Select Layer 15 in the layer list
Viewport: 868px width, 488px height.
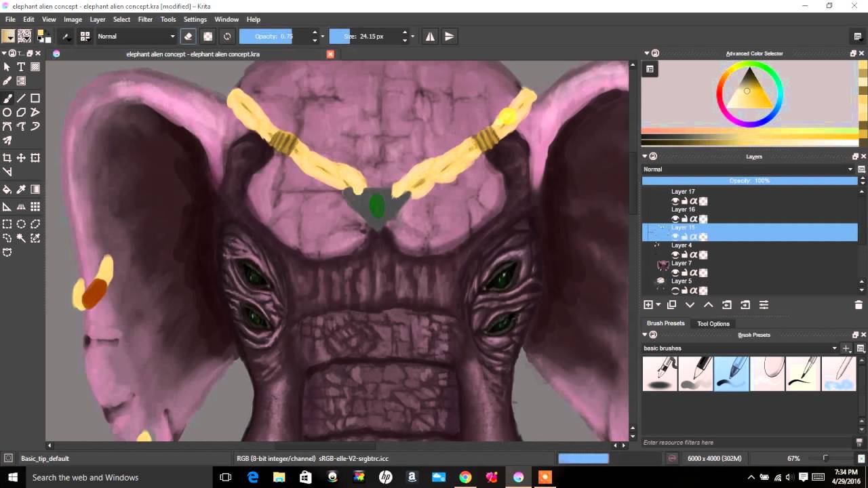749,232
